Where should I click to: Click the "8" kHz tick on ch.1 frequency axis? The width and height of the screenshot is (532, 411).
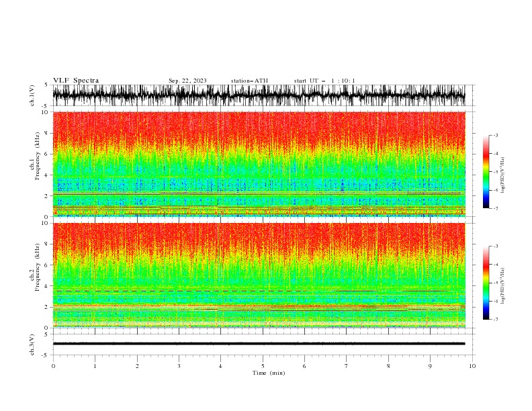pyautogui.click(x=47, y=133)
